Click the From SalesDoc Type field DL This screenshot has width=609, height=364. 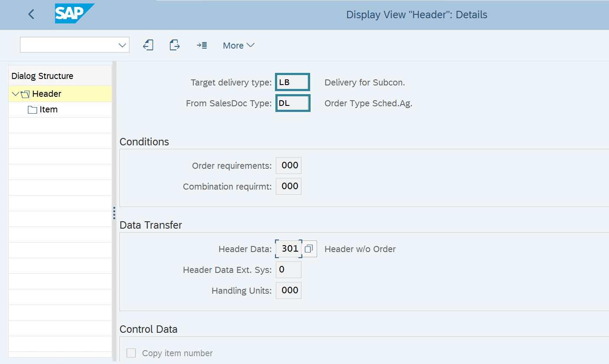(x=292, y=103)
